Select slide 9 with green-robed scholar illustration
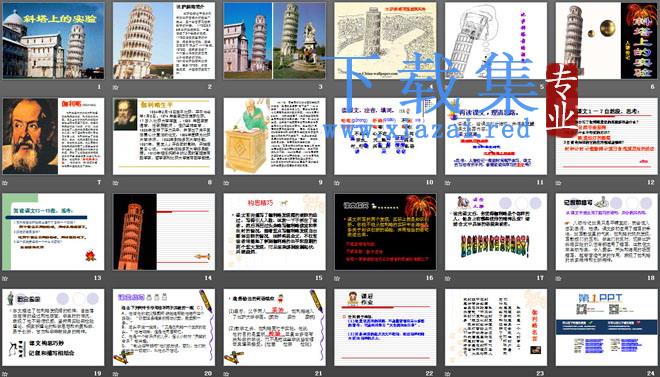 (274, 136)
